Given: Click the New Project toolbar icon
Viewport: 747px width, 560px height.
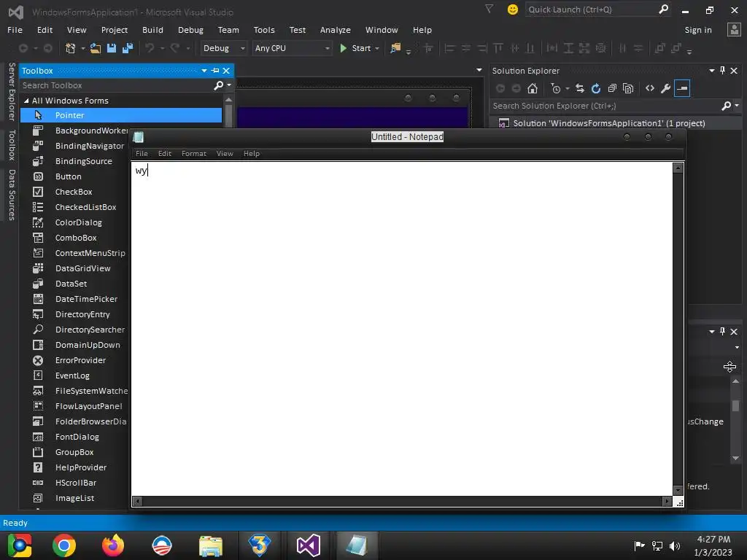Looking at the screenshot, I should click(71, 48).
